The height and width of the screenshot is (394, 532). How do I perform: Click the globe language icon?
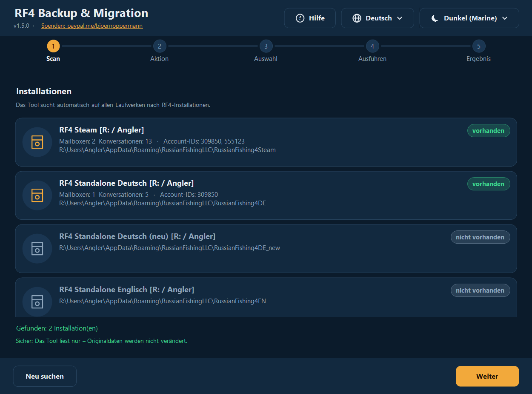tap(357, 18)
